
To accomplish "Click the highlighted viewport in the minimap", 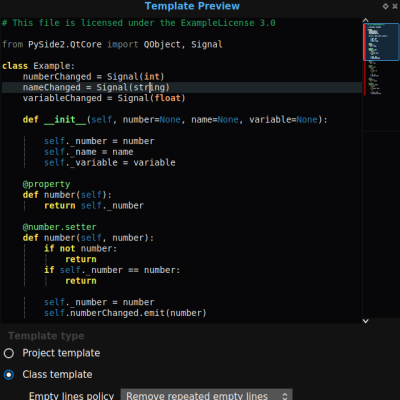I will [381, 42].
